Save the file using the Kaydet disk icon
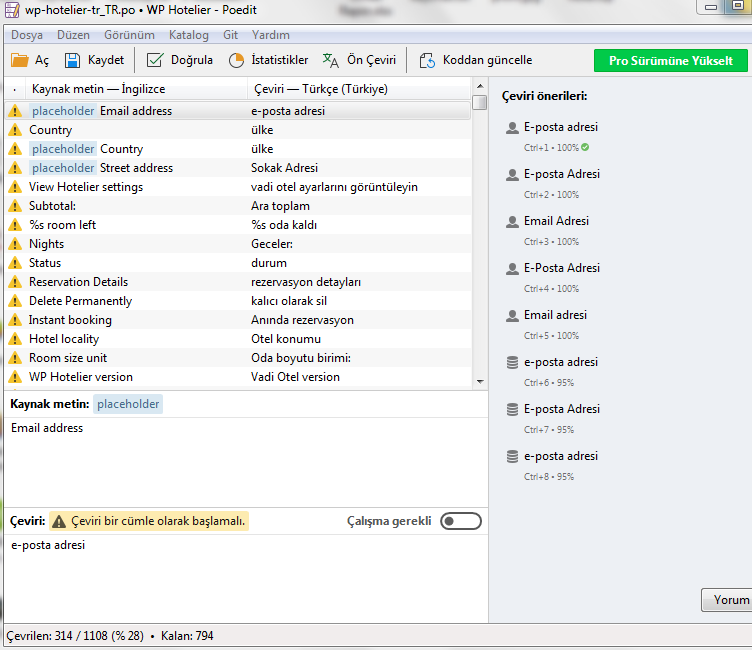Screen dimensions: 752x650 tap(72, 60)
